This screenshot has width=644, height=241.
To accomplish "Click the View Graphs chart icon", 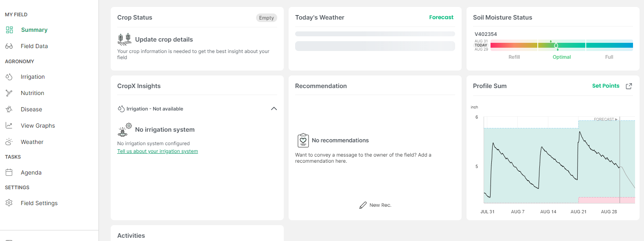I will pyautogui.click(x=9, y=126).
